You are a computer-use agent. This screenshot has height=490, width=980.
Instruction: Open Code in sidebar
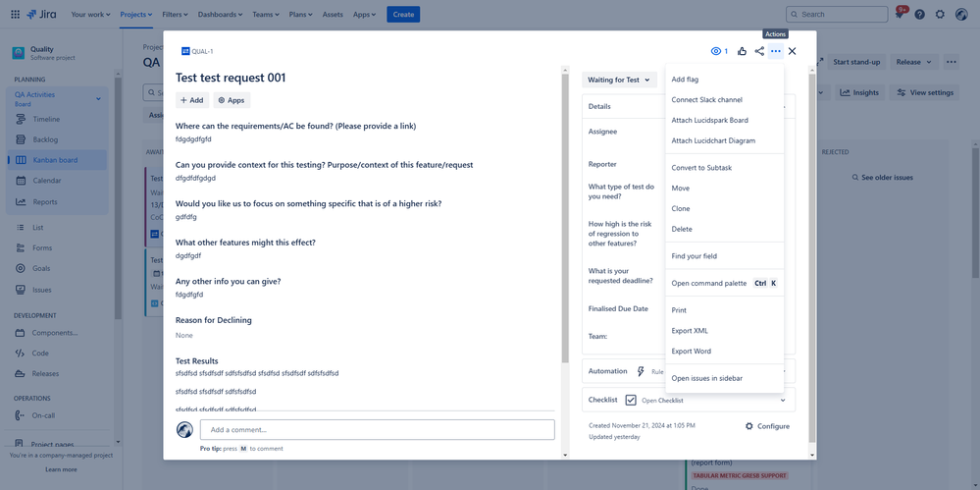58,353
